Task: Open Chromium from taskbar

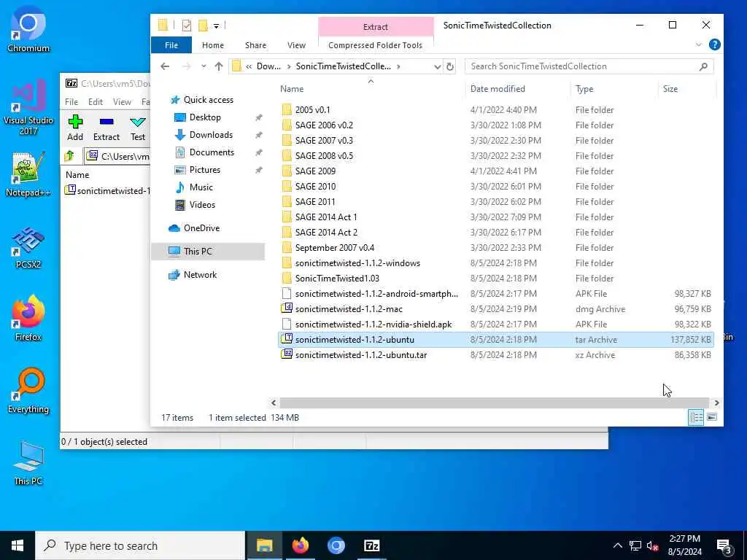Action: (336, 545)
